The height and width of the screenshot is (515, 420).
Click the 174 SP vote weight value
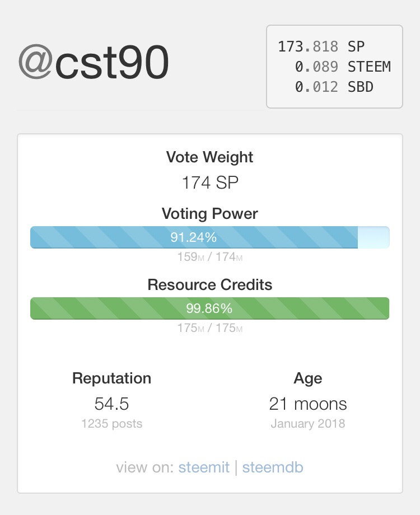(x=209, y=182)
